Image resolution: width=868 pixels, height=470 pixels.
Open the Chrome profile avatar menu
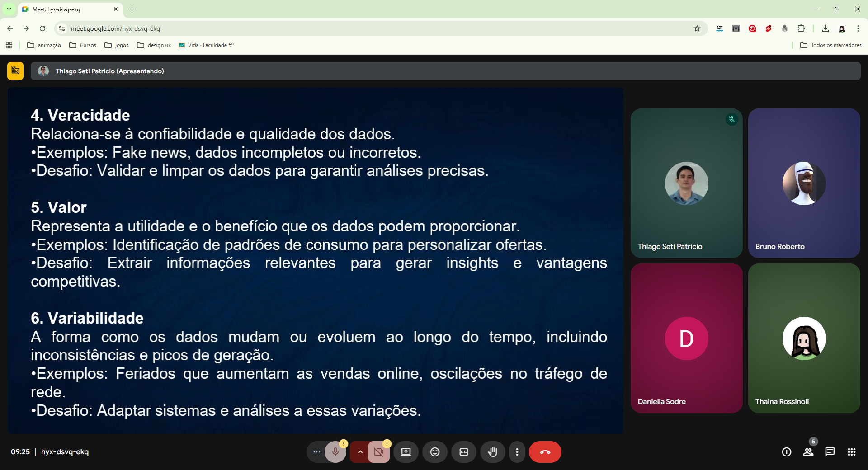[842, 28]
